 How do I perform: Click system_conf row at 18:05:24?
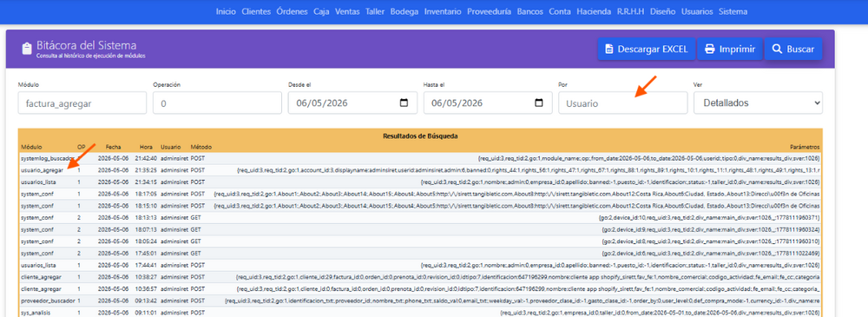pos(420,241)
